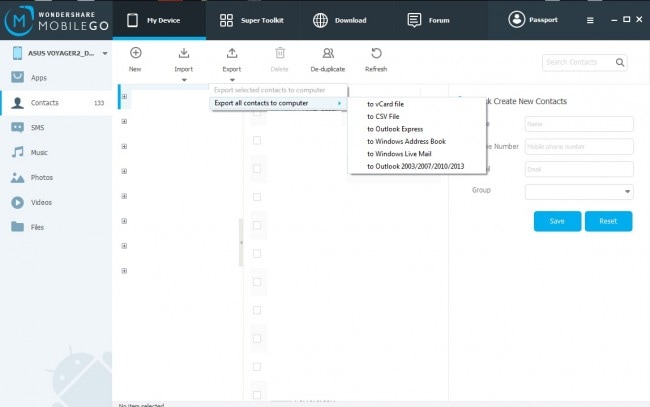Viewport: 650px width, 407px height.
Task: Click the Mobile phone number field
Action: point(579,147)
